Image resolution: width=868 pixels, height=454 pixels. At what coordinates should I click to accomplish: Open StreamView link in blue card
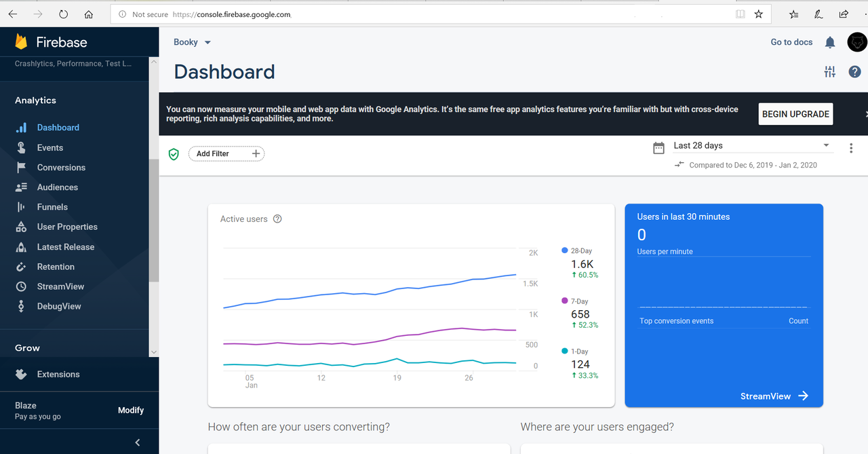774,396
